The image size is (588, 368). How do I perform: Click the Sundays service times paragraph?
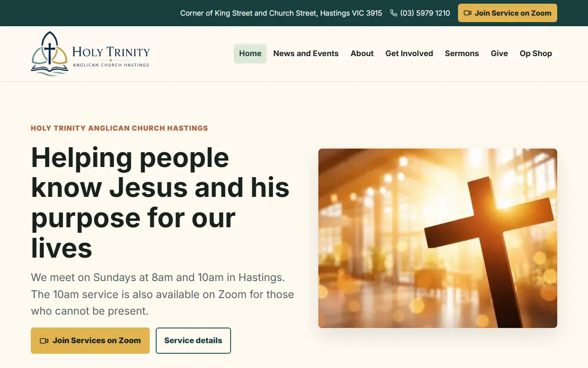[x=163, y=294]
